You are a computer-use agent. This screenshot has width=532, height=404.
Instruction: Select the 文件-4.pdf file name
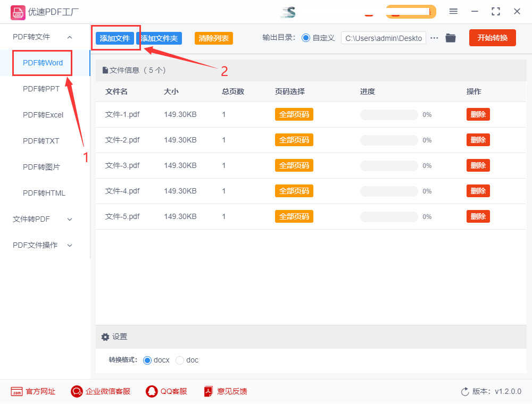tap(122, 191)
